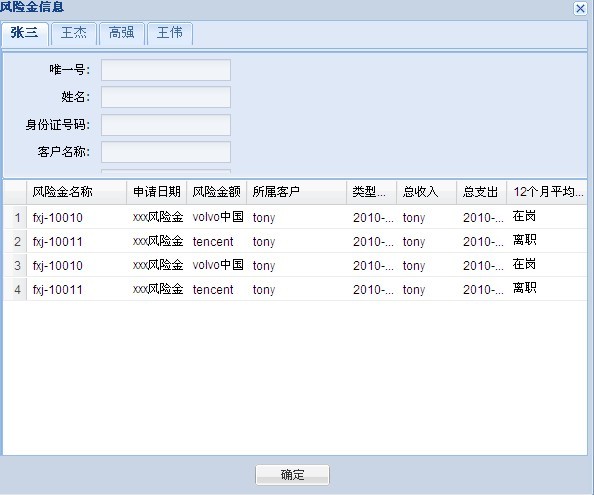Select row 4 fxj-10011 cell
Viewport: 594px width, 495px height.
(58, 290)
